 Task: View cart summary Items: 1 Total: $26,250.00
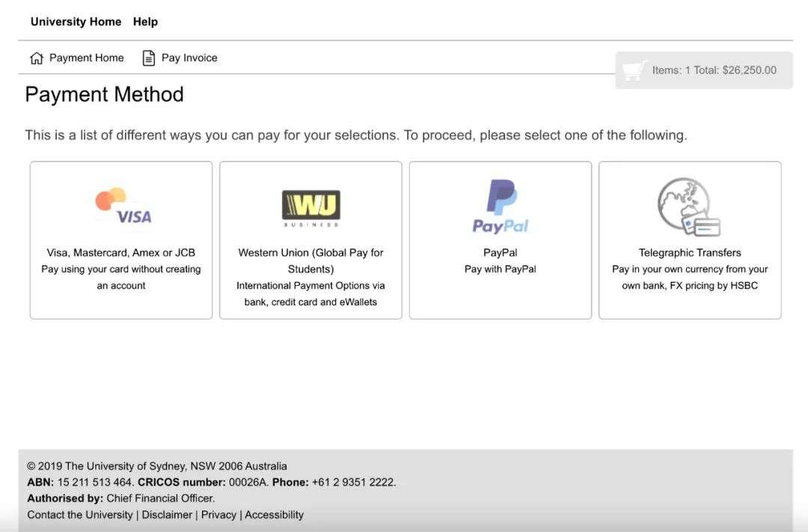pyautogui.click(x=714, y=70)
